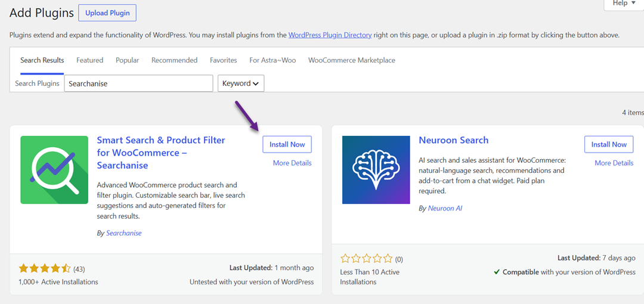Open the Help panel tab
Image resolution: width=644 pixels, height=304 pixels.
[624, 4]
